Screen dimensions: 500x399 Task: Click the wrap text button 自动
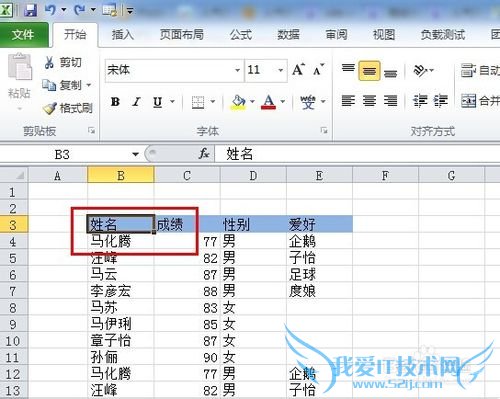pyautogui.click(x=480, y=70)
